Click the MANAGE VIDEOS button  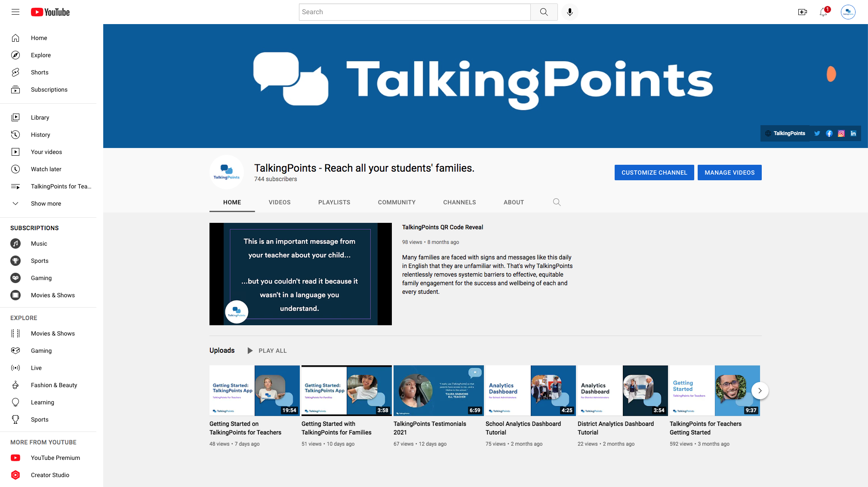point(729,173)
